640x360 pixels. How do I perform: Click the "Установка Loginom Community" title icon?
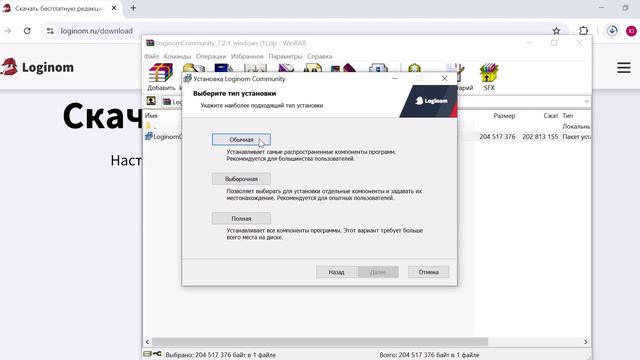(187, 78)
